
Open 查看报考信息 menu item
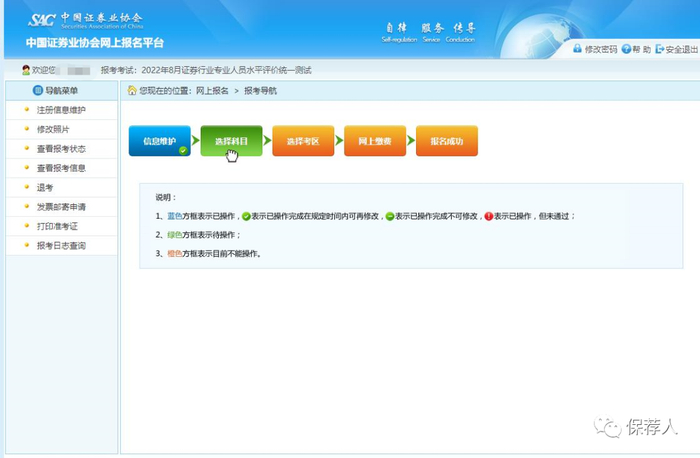point(61,168)
